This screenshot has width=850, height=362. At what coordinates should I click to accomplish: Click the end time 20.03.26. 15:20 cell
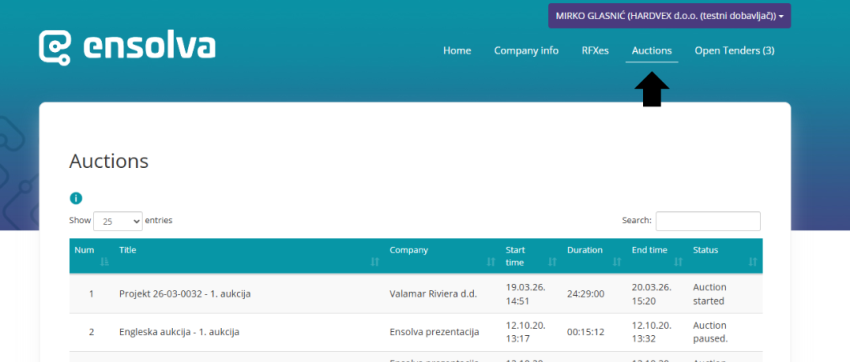[652, 294]
